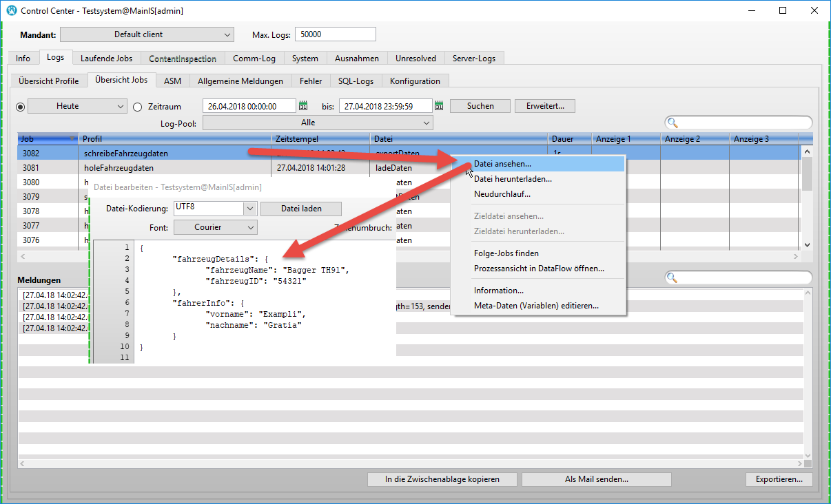Switch to the Laufende Jobs tab
The image size is (831, 504).
coord(107,59)
